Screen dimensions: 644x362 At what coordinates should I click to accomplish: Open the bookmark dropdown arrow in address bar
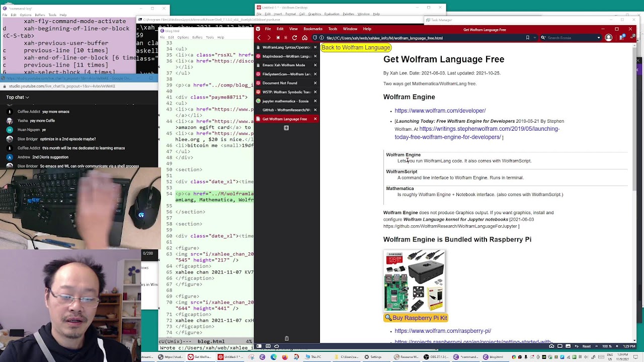coord(535,38)
